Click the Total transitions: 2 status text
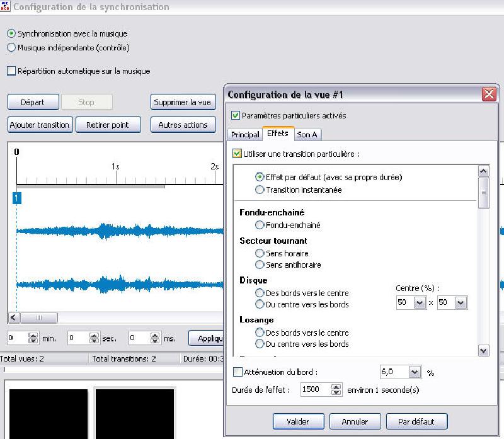504x439 pixels. (123, 358)
